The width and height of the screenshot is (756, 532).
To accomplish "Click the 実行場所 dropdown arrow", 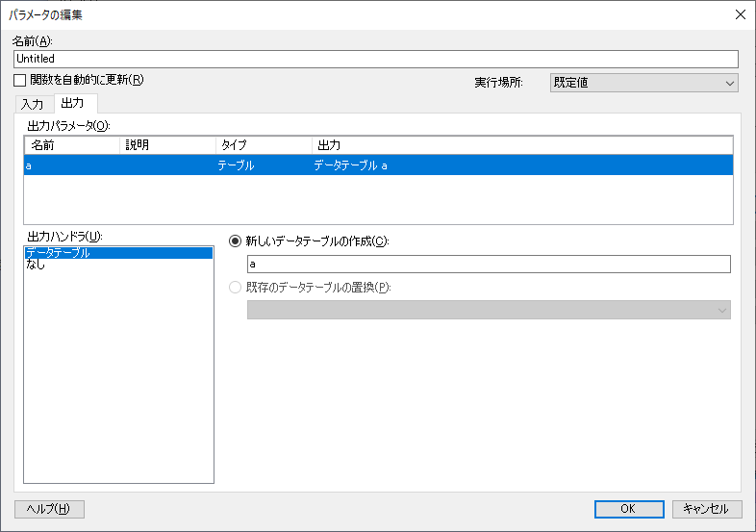I will (730, 83).
